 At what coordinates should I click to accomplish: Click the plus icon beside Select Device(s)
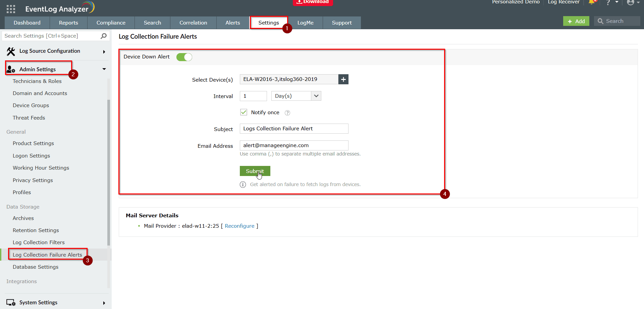[x=343, y=79]
